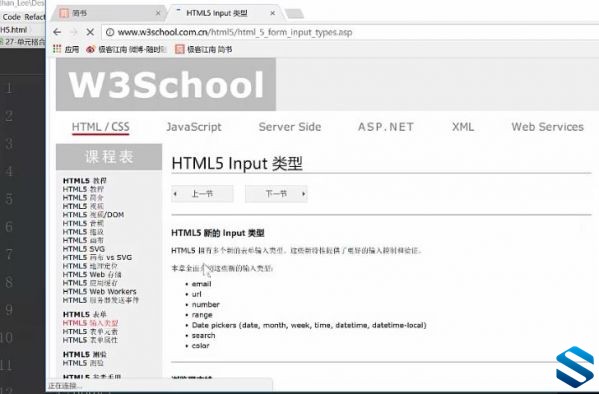Screen dimensions: 599x394
Task: Open HTML5 Web Workers sidebar link
Action: 99,291
